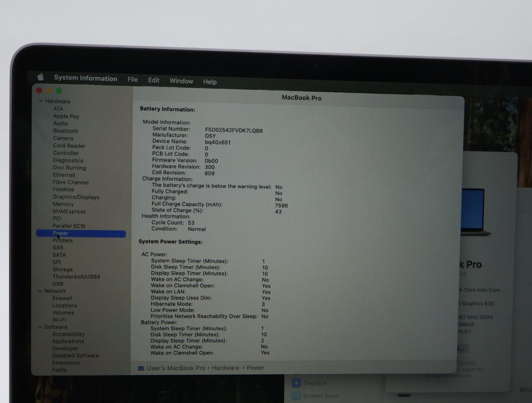Click the Battery Information heading

point(168,109)
